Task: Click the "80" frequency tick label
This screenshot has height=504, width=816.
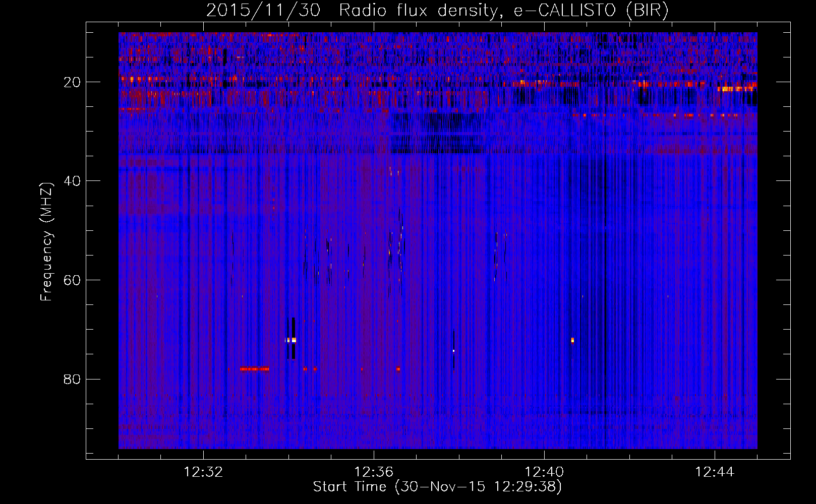Action: point(73,379)
